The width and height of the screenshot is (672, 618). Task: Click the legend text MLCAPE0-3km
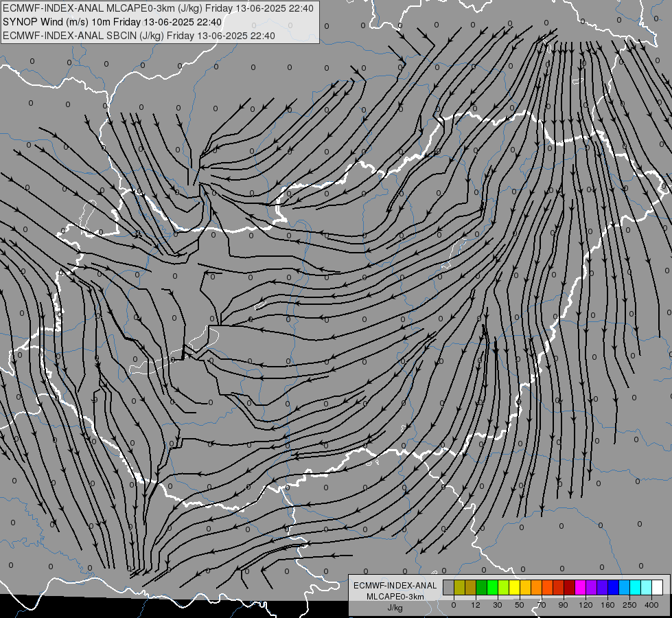point(395,597)
